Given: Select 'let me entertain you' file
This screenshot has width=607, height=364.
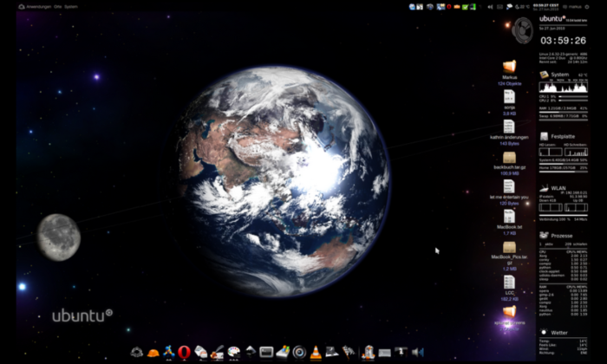Looking at the screenshot, I should pos(509,186).
